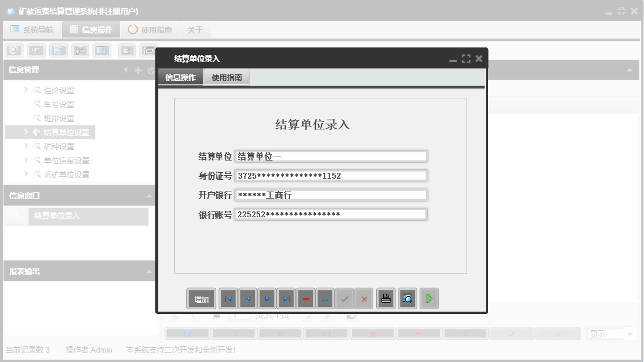Go to the next record with the blue arrow
644x362 pixels.
pos(267,299)
